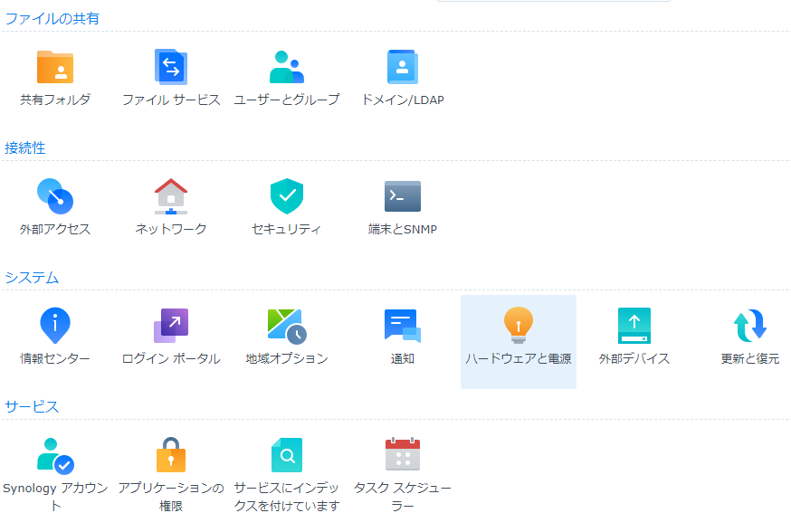Open アプリケーションの権限 lock icon
This screenshot has height=532, width=791.
point(171,455)
